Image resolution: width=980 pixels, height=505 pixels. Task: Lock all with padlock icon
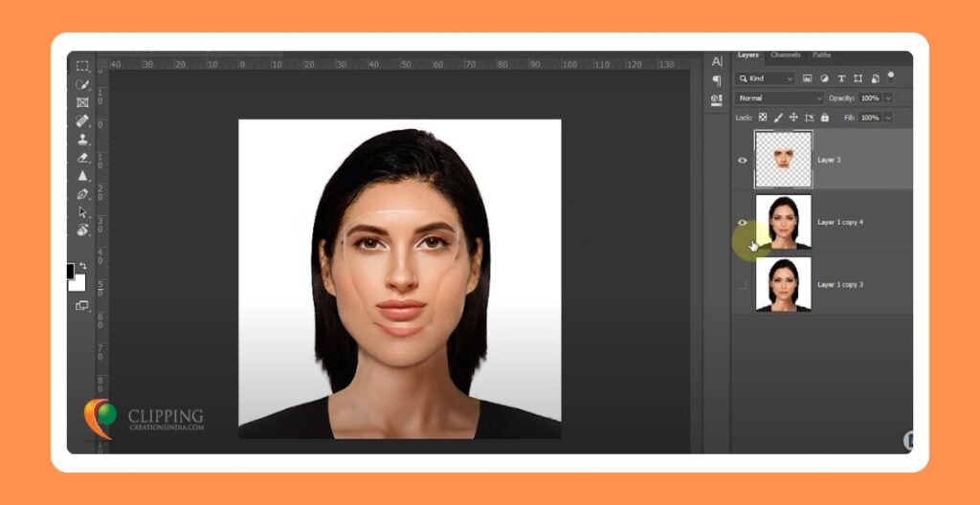click(824, 117)
